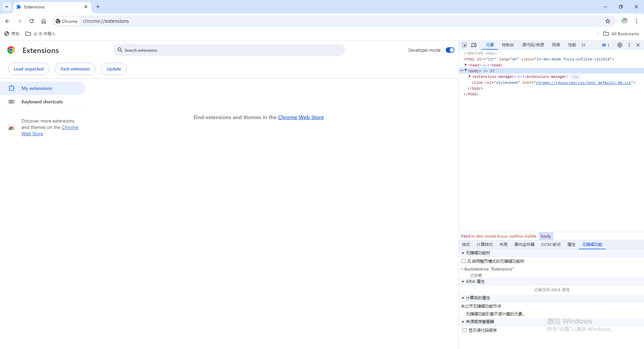
Task: Open the 从 IE 中导入 bookmark folder
Action: tap(41, 34)
